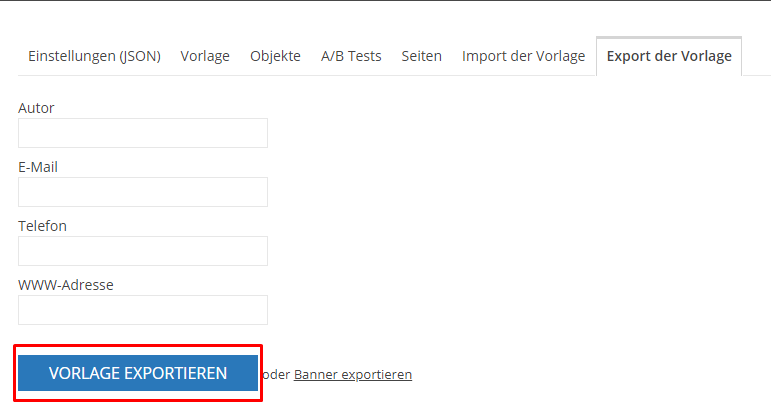Image resolution: width=771 pixels, height=411 pixels.
Task: Go to the A/B Tests tab
Action: [351, 56]
